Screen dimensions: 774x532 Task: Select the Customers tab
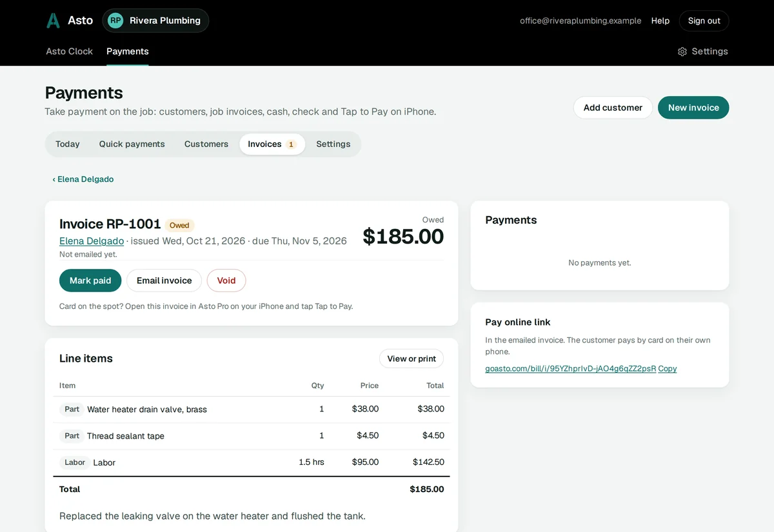(206, 144)
